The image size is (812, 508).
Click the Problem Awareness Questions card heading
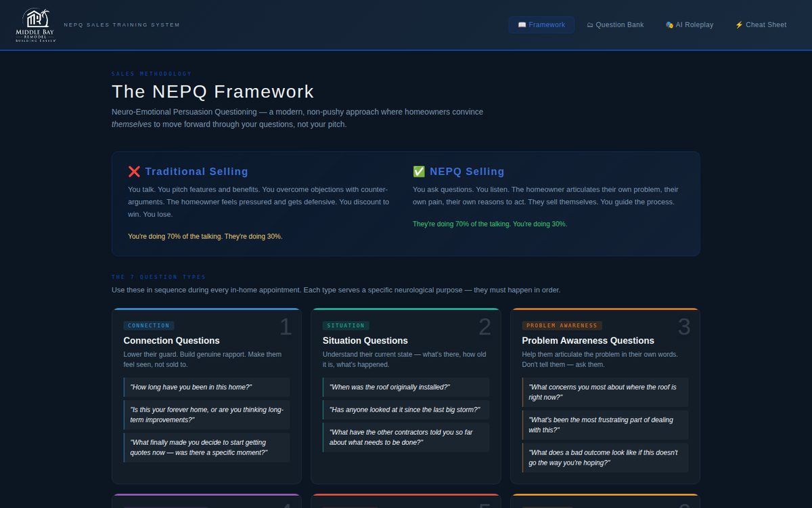[588, 341]
